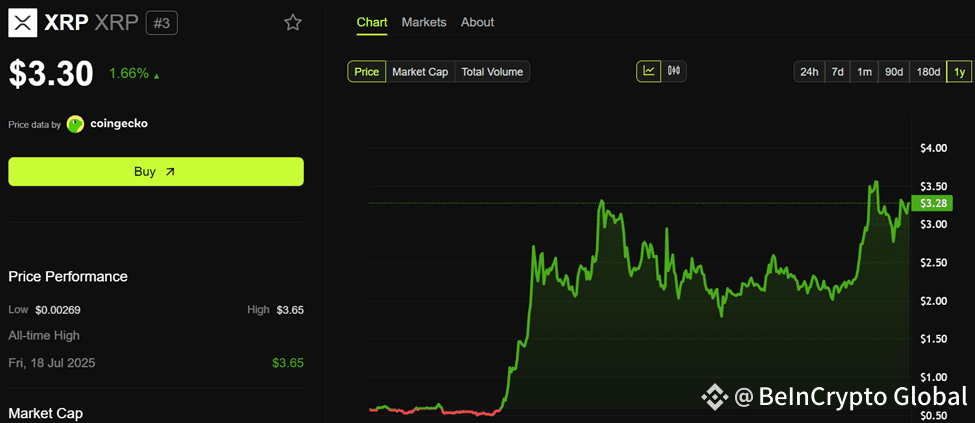This screenshot has width=975, height=423.
Task: Click the 1.66% change indicator
Action: tap(134, 74)
